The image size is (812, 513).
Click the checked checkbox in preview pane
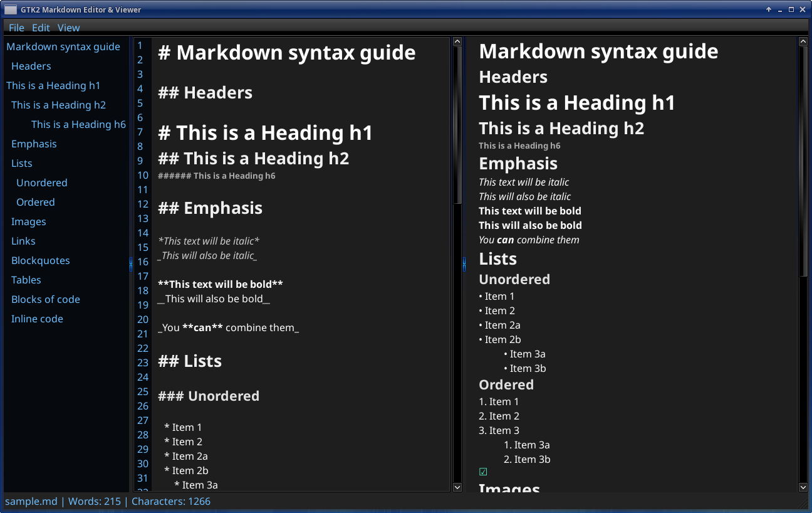click(x=483, y=472)
